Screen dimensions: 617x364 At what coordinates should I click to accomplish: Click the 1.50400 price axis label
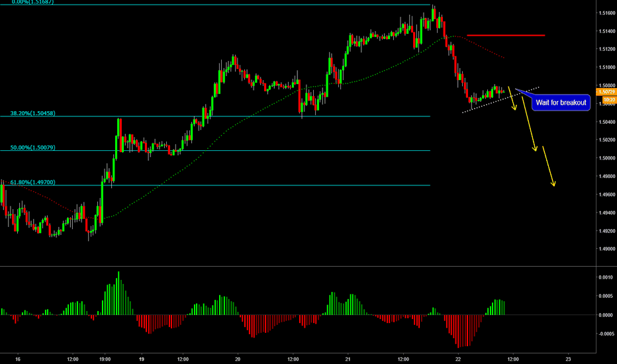coord(607,122)
